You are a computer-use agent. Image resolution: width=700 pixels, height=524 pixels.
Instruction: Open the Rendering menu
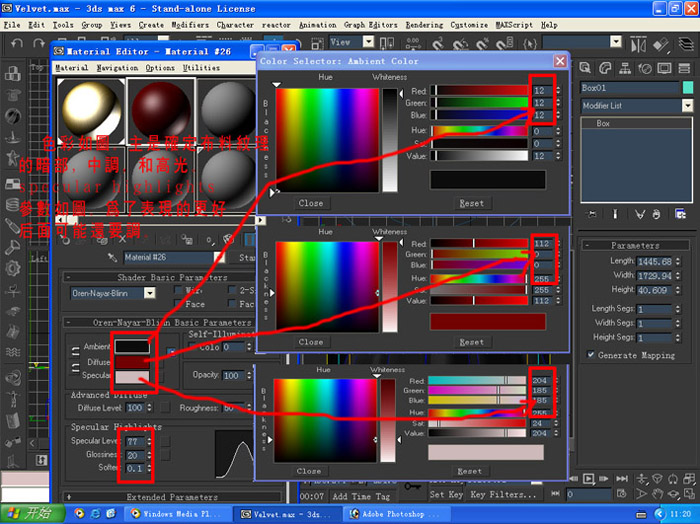coord(424,25)
